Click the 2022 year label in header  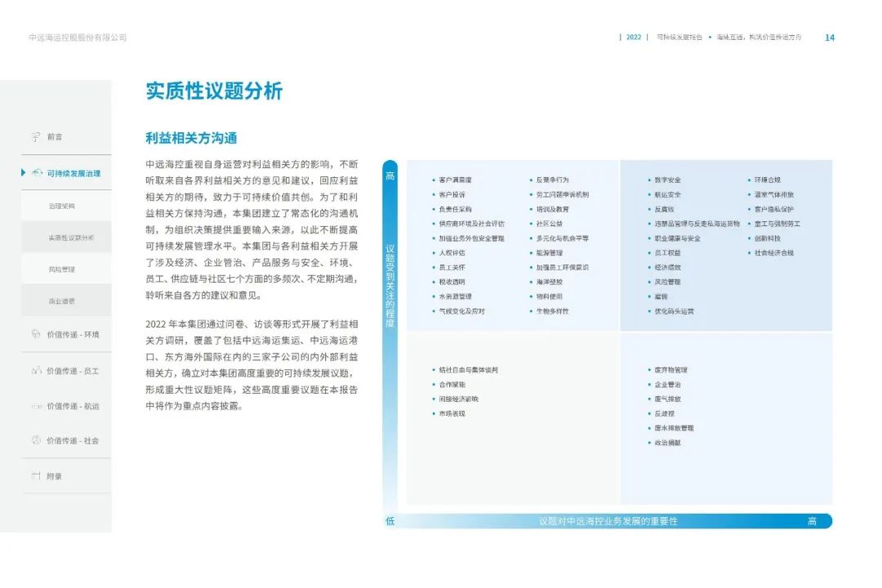(x=634, y=37)
